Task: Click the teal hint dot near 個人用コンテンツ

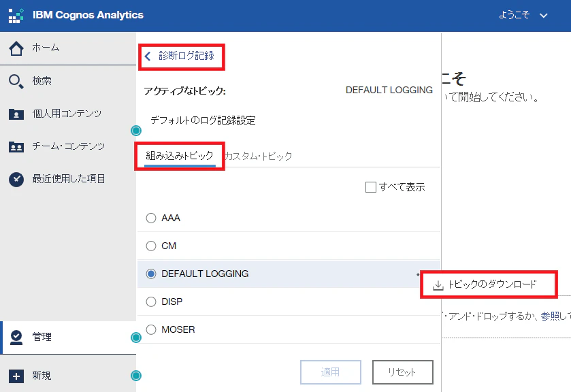Action: (136, 131)
